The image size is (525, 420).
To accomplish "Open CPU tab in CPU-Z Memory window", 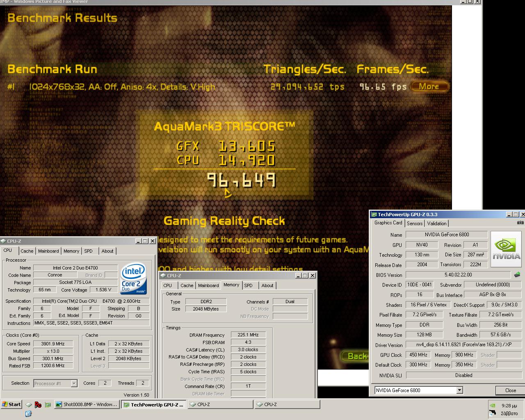I will click(x=168, y=285).
